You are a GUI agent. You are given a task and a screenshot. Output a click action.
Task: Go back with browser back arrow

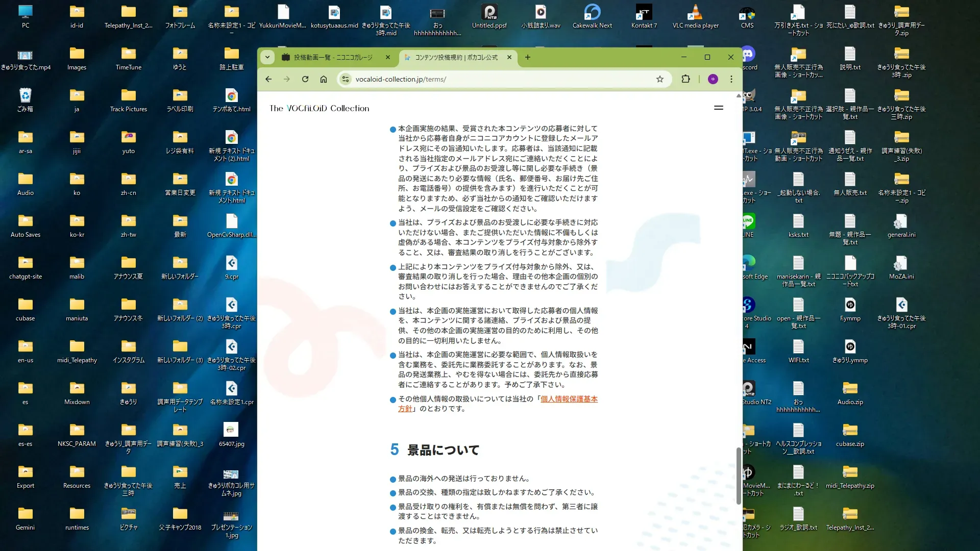268,79
